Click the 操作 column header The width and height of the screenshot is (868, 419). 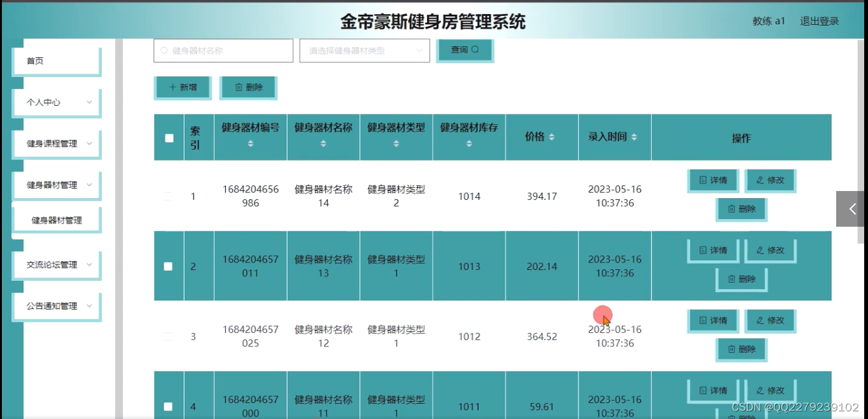741,138
